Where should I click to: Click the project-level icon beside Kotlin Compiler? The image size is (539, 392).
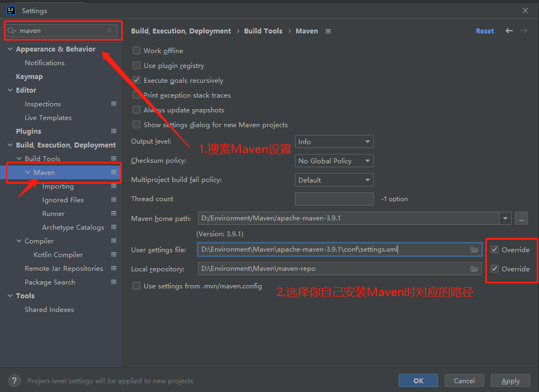(x=114, y=254)
